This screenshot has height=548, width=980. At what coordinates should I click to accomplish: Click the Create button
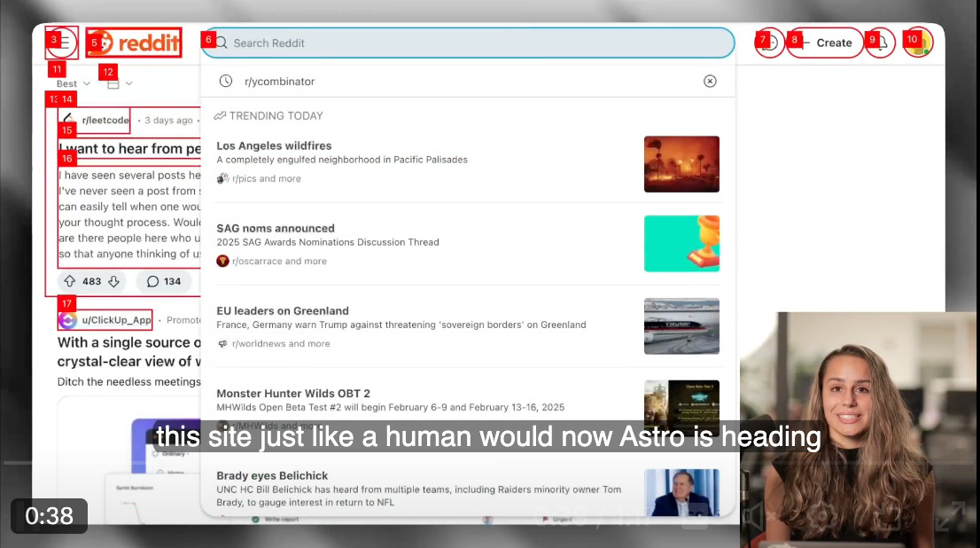[x=824, y=43]
